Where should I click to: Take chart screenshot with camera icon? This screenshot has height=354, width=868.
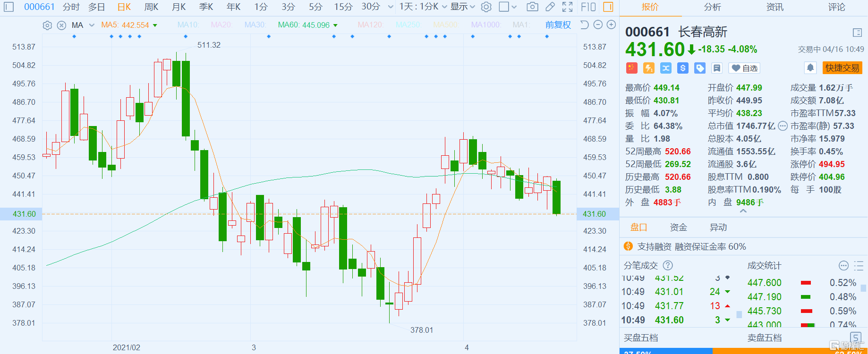pyautogui.click(x=532, y=7)
